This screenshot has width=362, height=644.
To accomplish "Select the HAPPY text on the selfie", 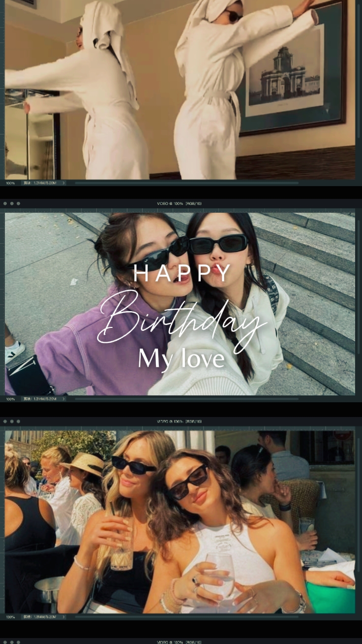I will tap(182, 273).
